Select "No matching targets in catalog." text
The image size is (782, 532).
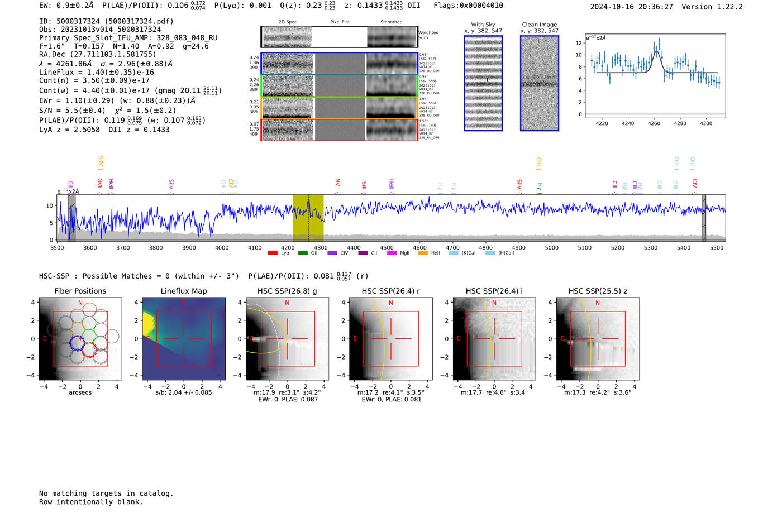(x=106, y=493)
